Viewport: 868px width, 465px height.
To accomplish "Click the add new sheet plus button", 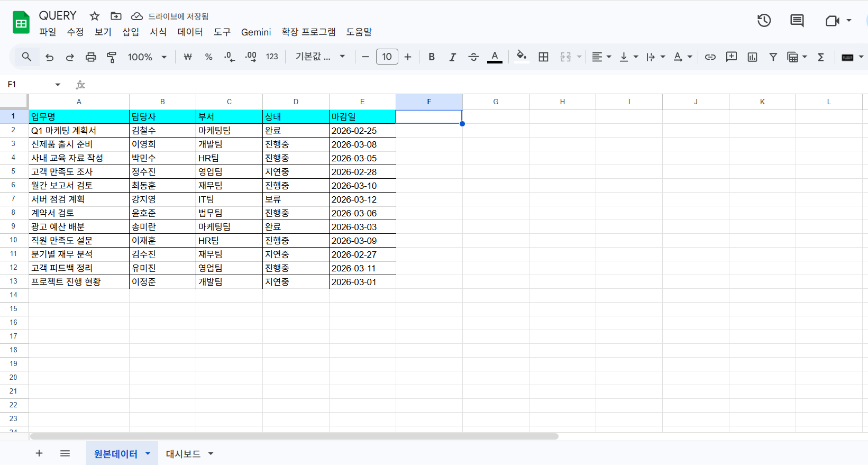I will tap(39, 453).
